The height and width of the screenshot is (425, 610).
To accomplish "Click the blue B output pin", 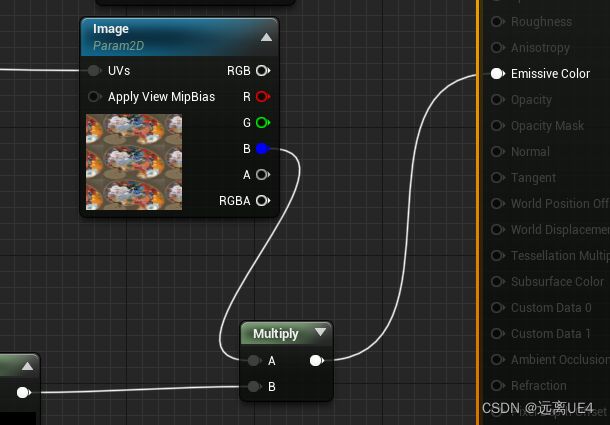I will (x=263, y=148).
